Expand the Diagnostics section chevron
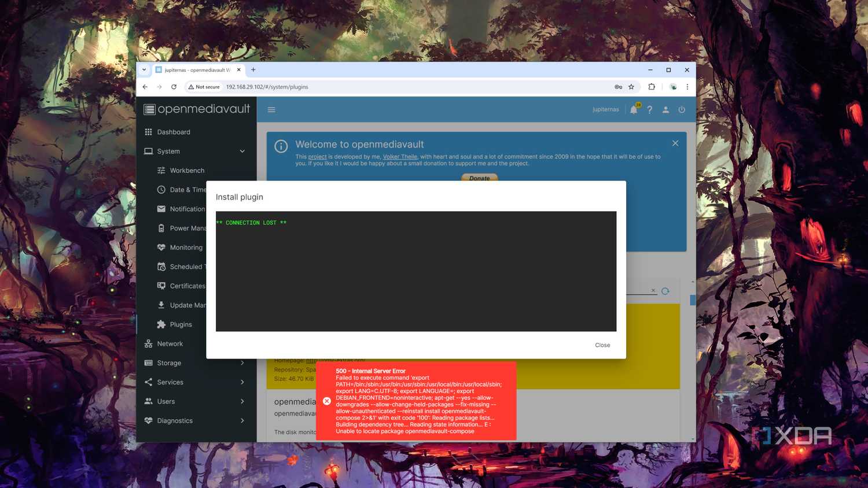 click(x=242, y=420)
